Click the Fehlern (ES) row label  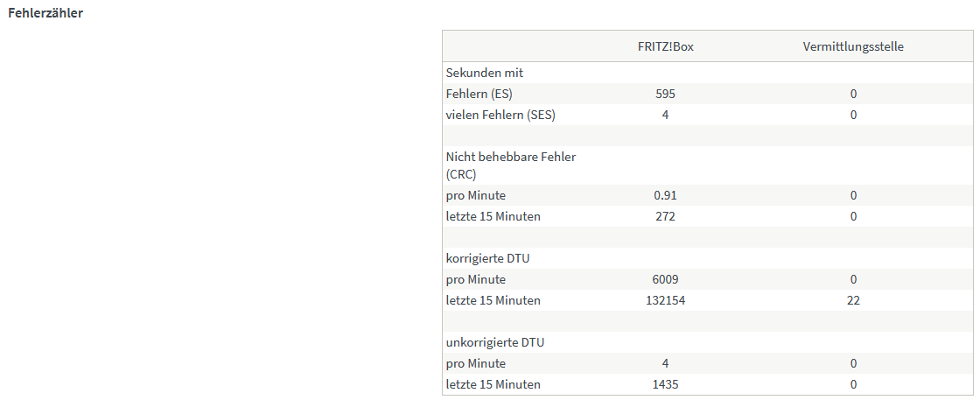point(481,95)
